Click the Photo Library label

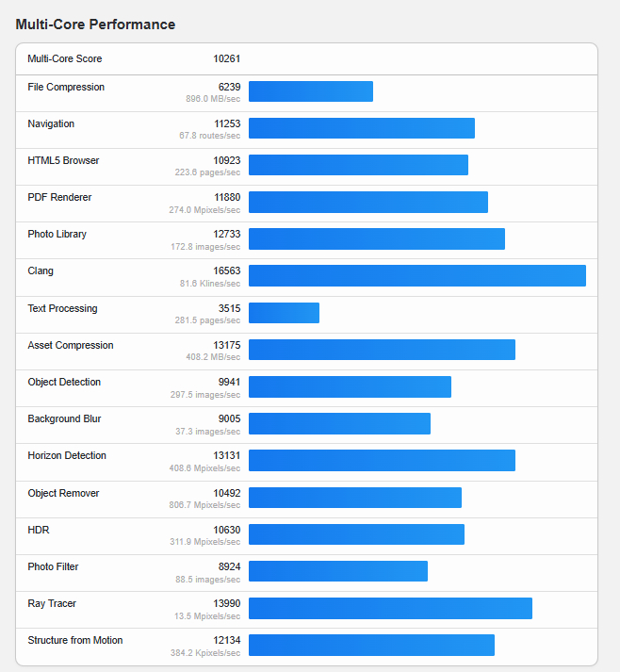57,234
